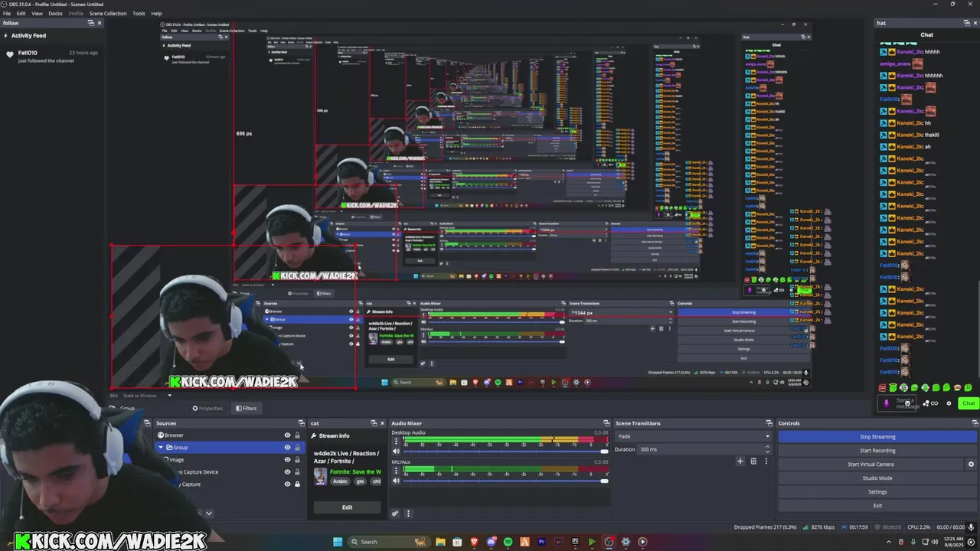
Task: Click Stop Streaming
Action: tap(877, 437)
